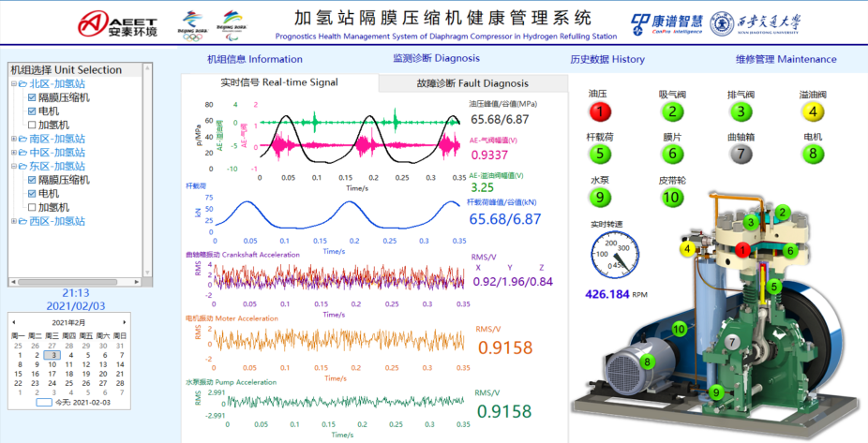Click the unit tree horizontal scrollbar
The image size is (868, 443).
pos(77,280)
